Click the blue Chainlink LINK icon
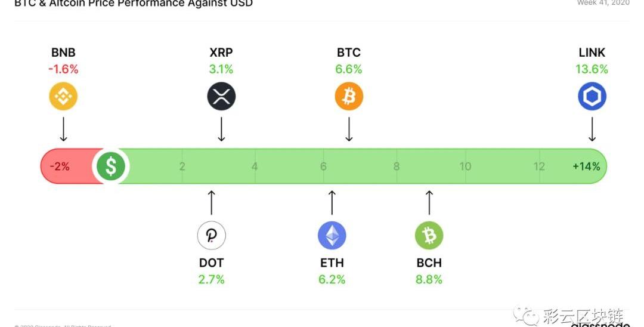The image size is (644, 327). click(592, 96)
